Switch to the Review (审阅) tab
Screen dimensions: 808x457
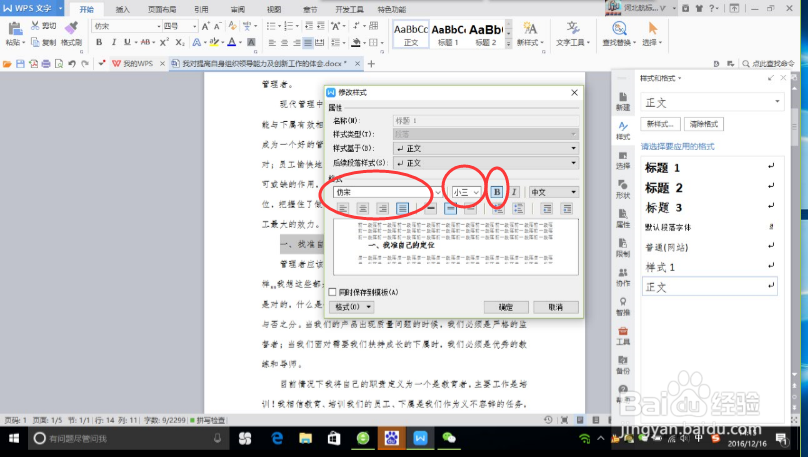point(238,9)
